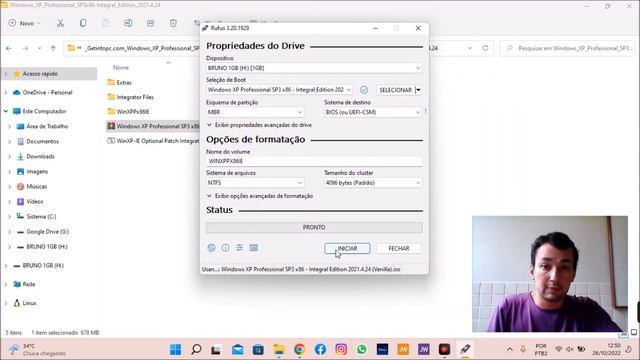Screen dimensions: 640x360
Task: Open the Sistema de destino dropdown
Action: pos(373,112)
